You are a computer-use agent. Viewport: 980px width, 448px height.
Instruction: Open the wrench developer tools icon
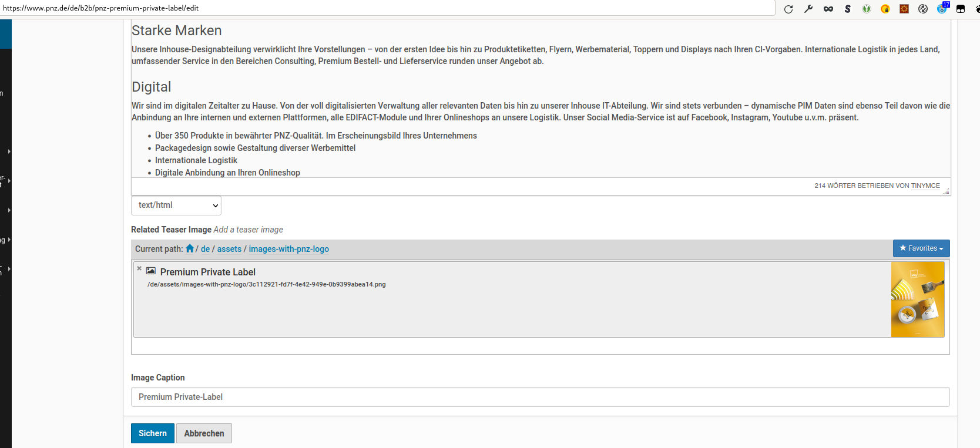tap(808, 9)
